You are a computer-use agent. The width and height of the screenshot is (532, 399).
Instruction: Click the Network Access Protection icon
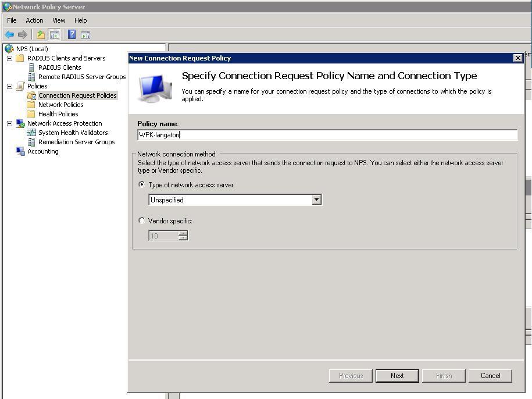click(20, 123)
